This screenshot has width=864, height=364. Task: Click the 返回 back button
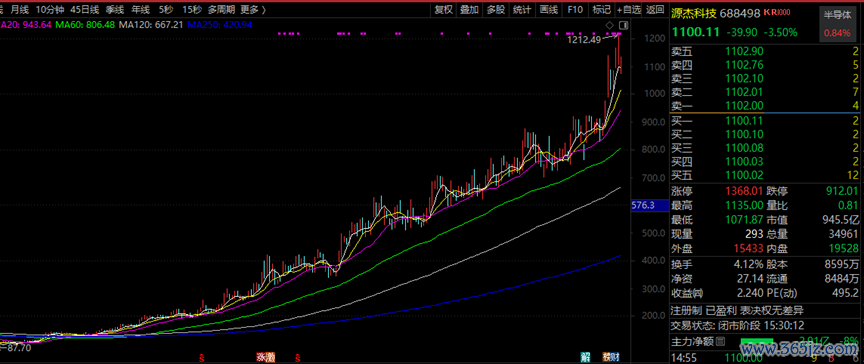(x=655, y=9)
